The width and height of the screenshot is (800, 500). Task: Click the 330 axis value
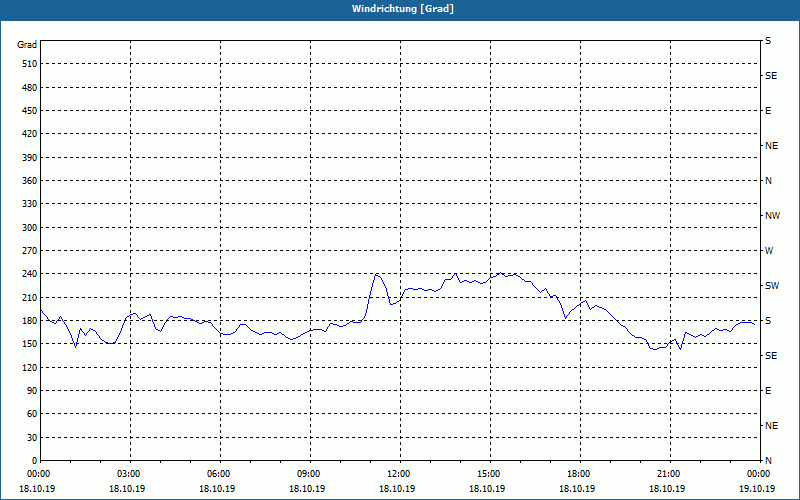click(30, 204)
